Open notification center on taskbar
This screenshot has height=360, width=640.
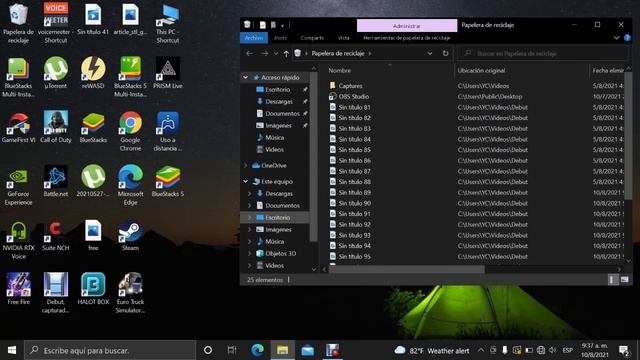click(623, 350)
